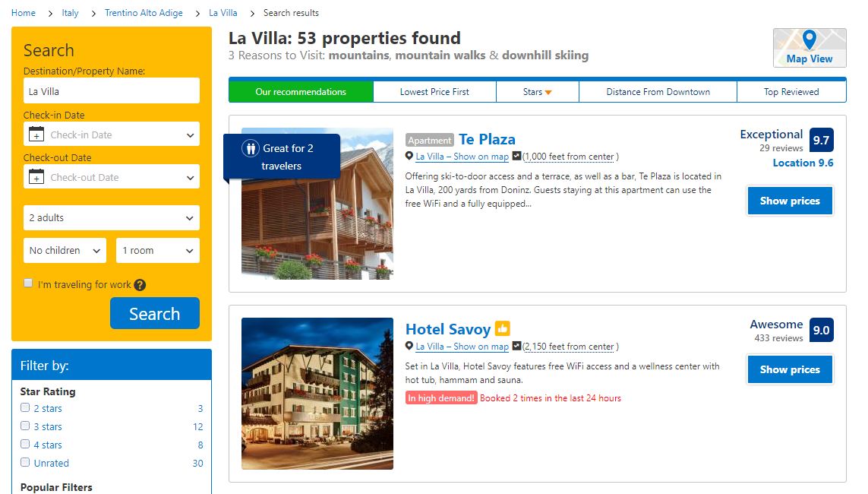This screenshot has height=494, width=868.
Task: Click the Check-in Date calendar icon
Action: [36, 134]
